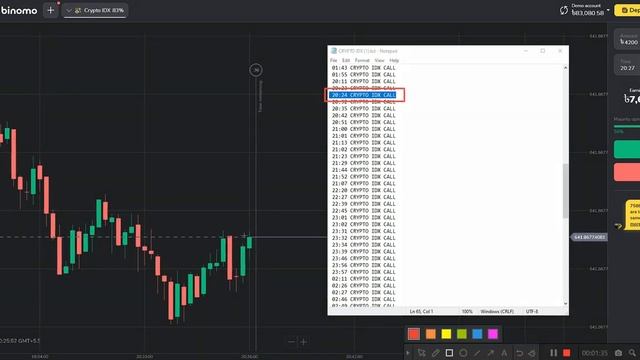Pause the screen recording
Image resolution: width=640 pixels, height=360 pixels.
tap(553, 353)
